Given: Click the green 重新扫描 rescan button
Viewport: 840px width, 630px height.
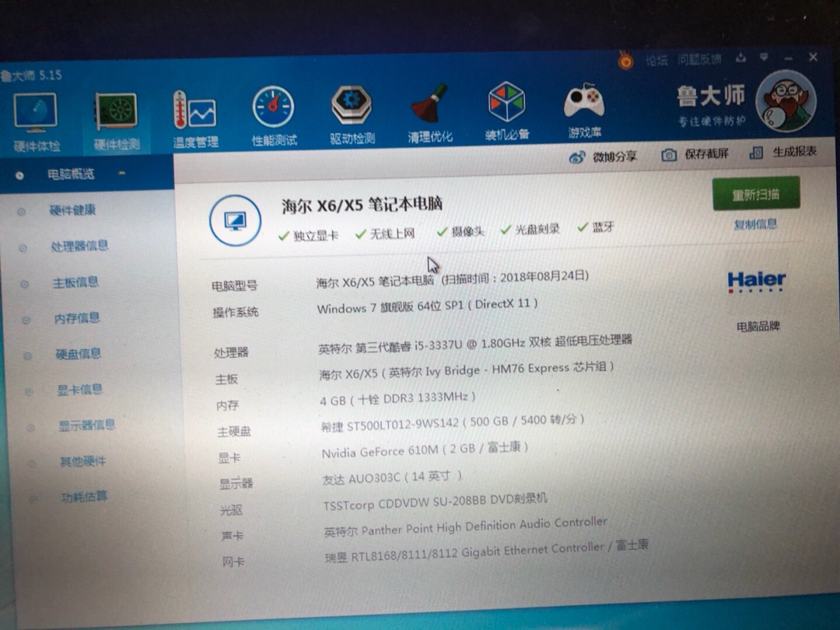Looking at the screenshot, I should (756, 194).
